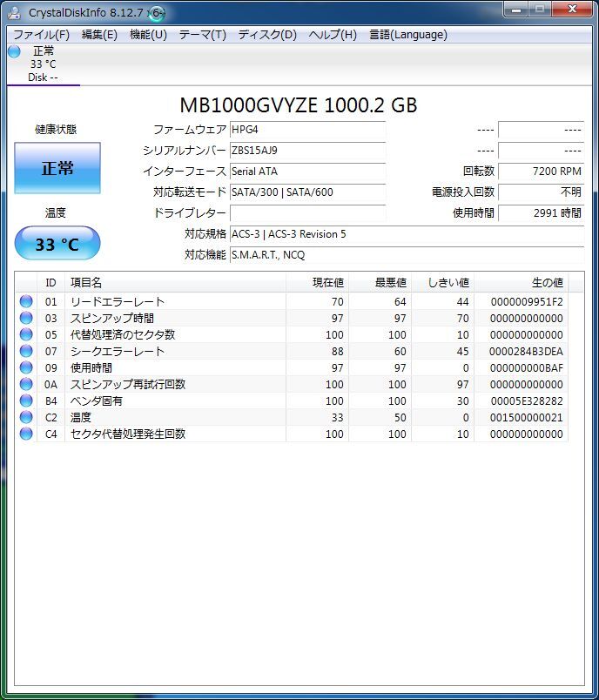Click the 33 °C temperature button
This screenshot has width=599, height=700.
57,244
